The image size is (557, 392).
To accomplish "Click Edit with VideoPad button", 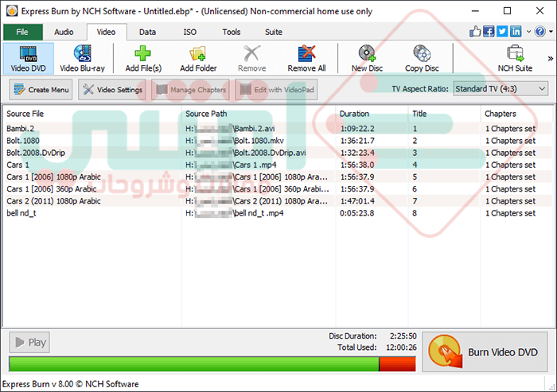I will pyautogui.click(x=276, y=90).
